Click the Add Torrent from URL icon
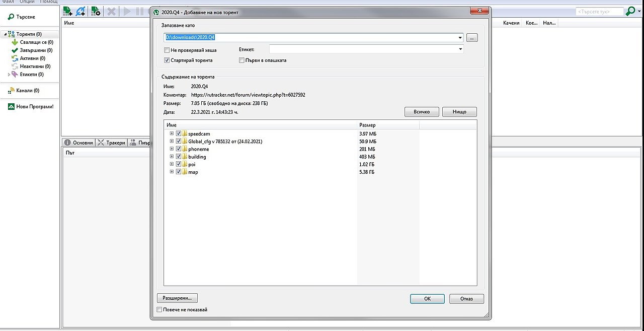This screenshot has width=644, height=331. coord(80,11)
